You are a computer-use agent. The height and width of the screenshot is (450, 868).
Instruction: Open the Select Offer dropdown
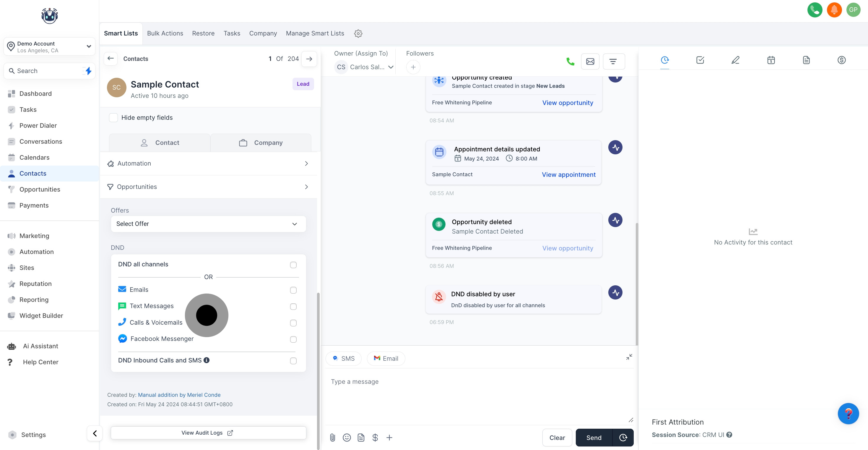coord(208,224)
